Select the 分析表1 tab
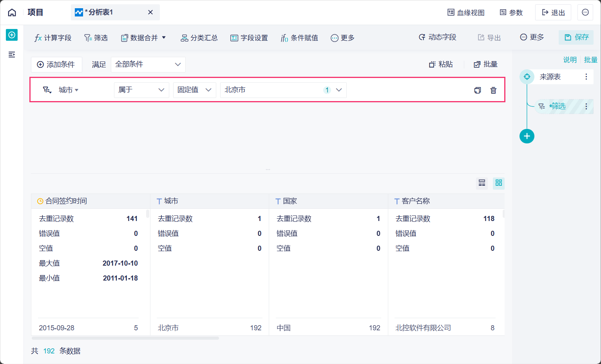The height and width of the screenshot is (364, 601). (x=100, y=13)
